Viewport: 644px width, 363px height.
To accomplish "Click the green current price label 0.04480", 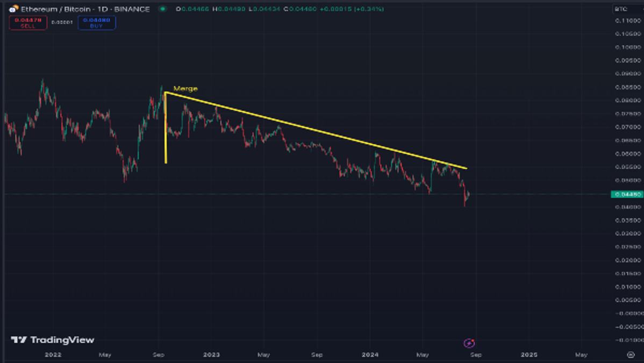I will (x=627, y=194).
